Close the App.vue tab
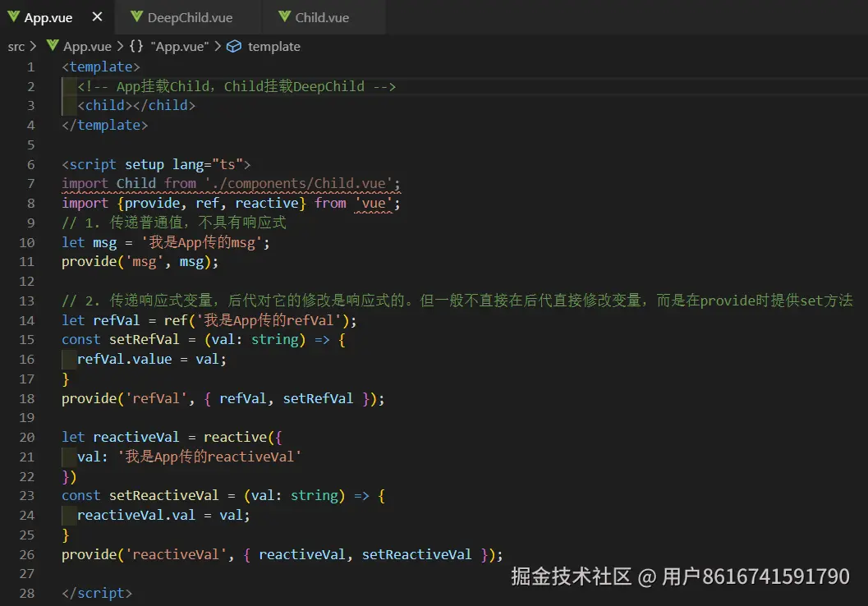The height and width of the screenshot is (606, 868). coord(97,16)
